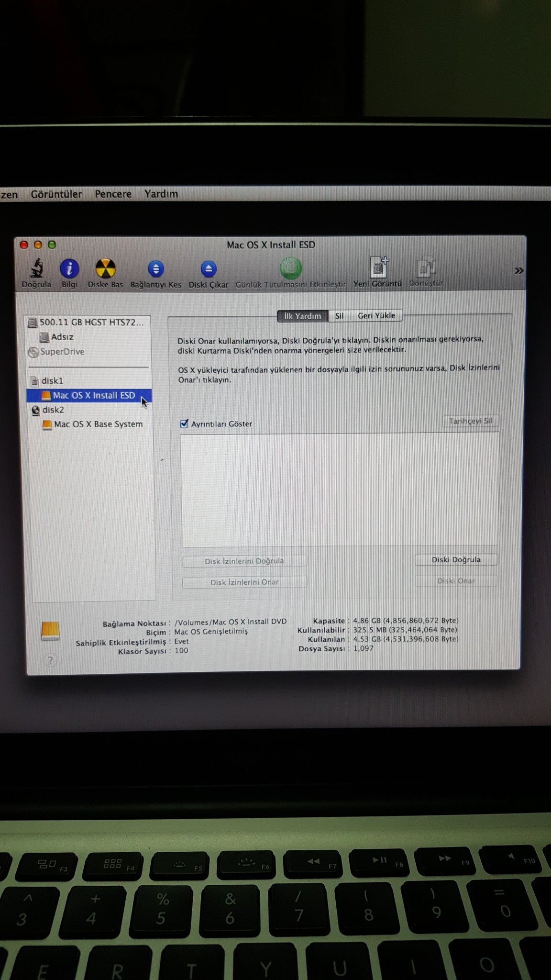The width and height of the screenshot is (551, 980).
Task: Click the Kullanılabilir 325.5 MB value
Action: [405, 630]
